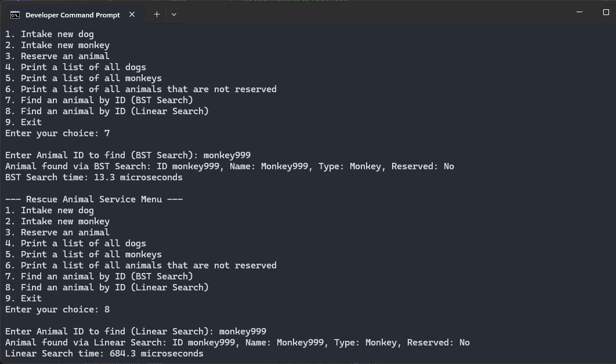Image resolution: width=616 pixels, height=364 pixels.
Task: Expand the new tab profile dropdown
Action: pos(174,14)
